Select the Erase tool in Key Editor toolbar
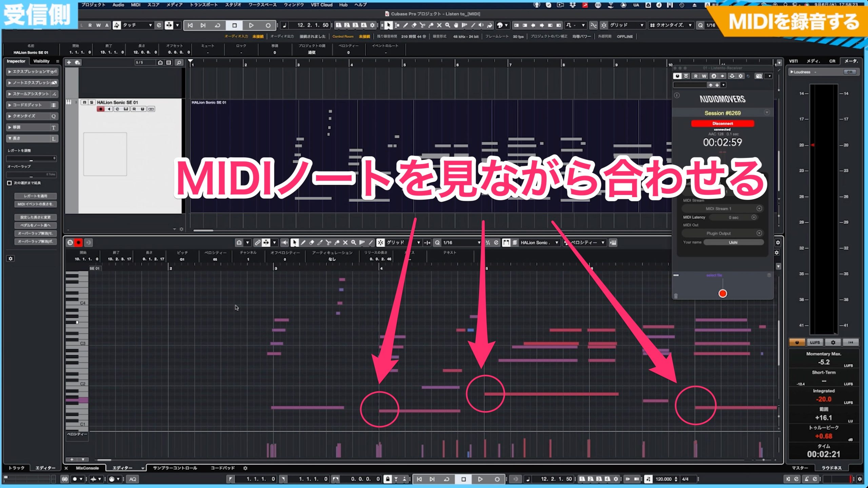Screen dimensions: 868x488 coord(312,242)
